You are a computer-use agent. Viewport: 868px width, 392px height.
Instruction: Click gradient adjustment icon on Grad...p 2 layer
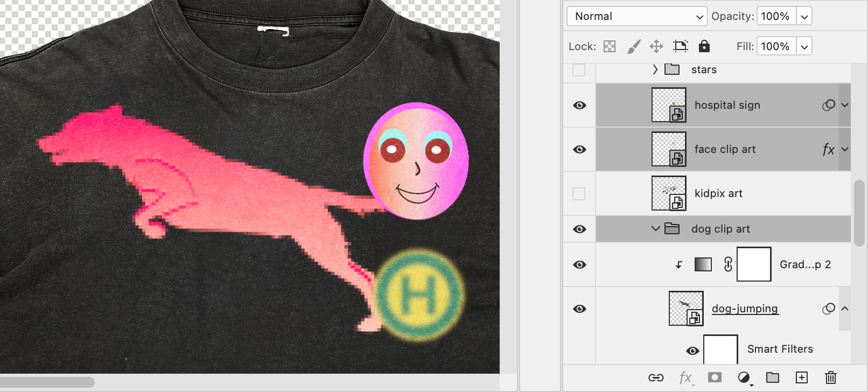(x=703, y=264)
